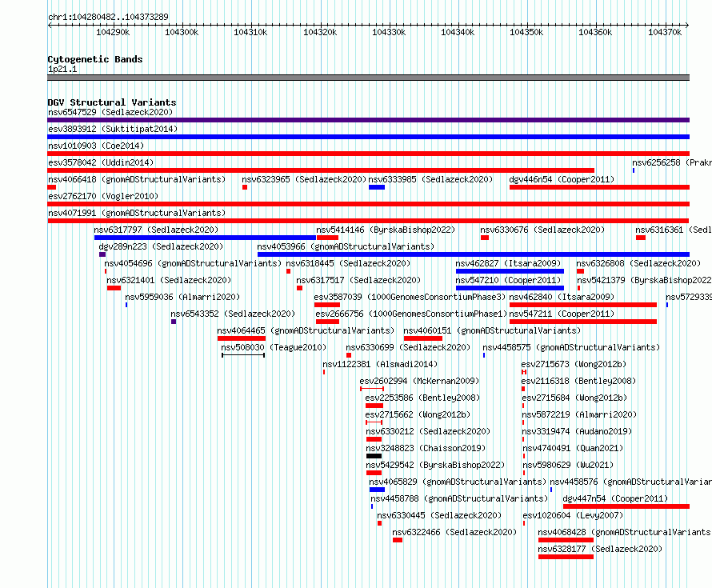Screen dimensions: 712x588
Task: Open nsv6318445 (Sedlazeck2020) label
Action: [348, 263]
